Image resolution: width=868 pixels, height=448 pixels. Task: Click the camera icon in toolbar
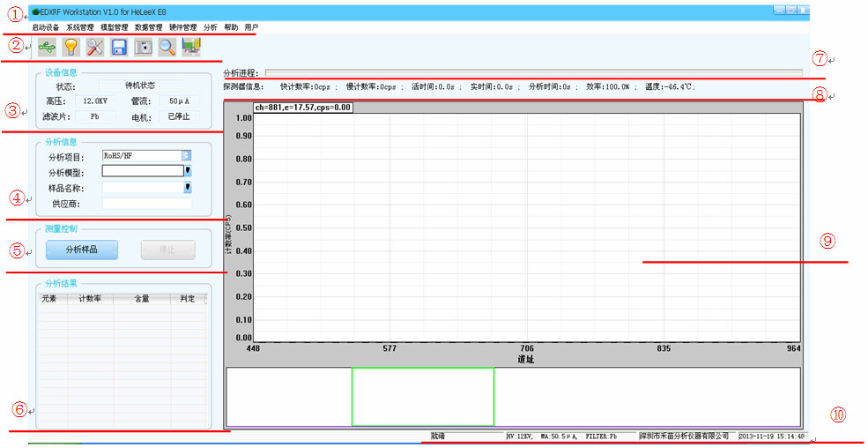pyautogui.click(x=143, y=48)
